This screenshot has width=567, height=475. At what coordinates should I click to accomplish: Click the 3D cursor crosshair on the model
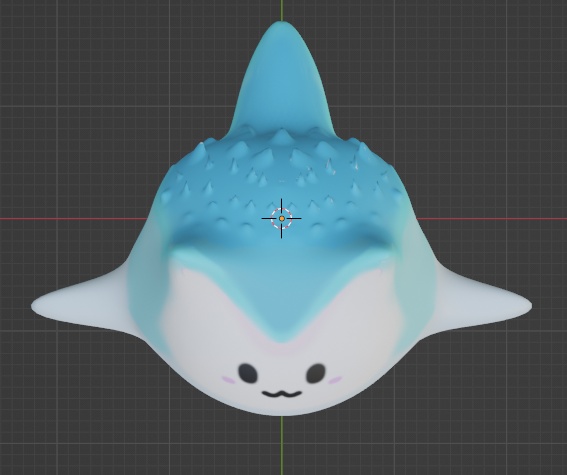281,218
